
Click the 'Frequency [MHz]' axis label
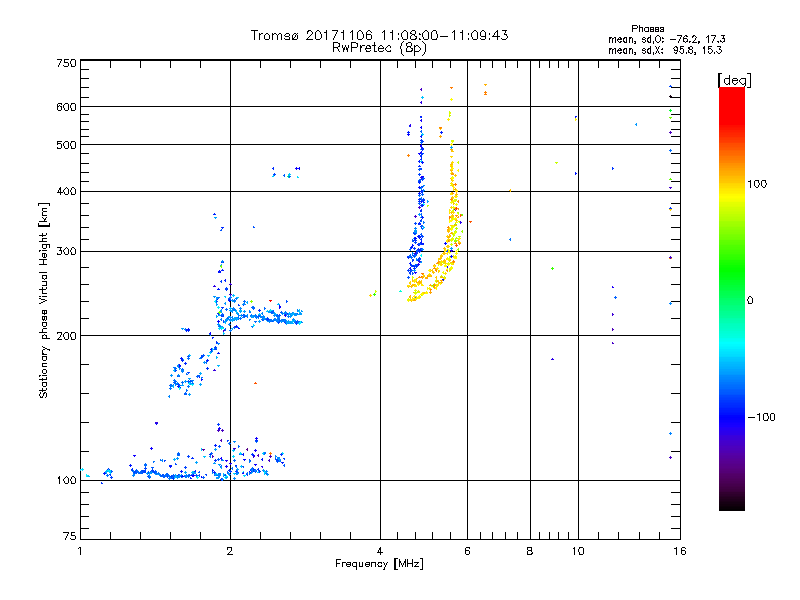pyautogui.click(x=379, y=564)
